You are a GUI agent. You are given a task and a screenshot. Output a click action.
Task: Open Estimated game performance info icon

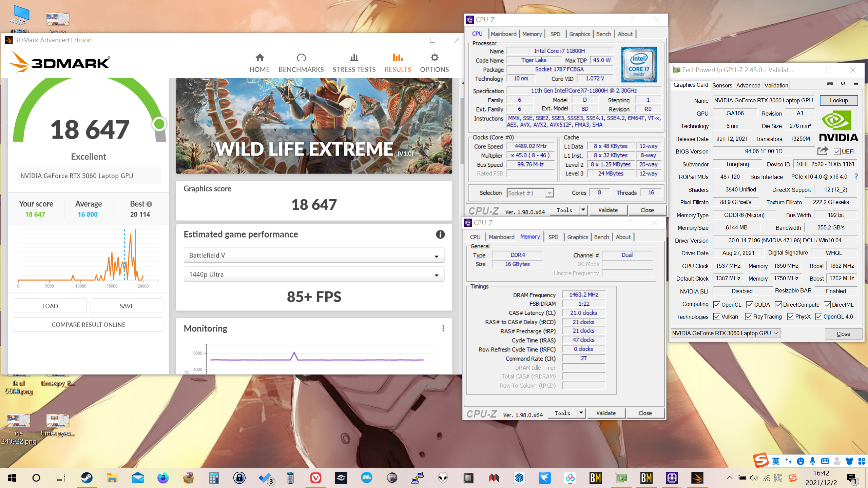pos(440,235)
